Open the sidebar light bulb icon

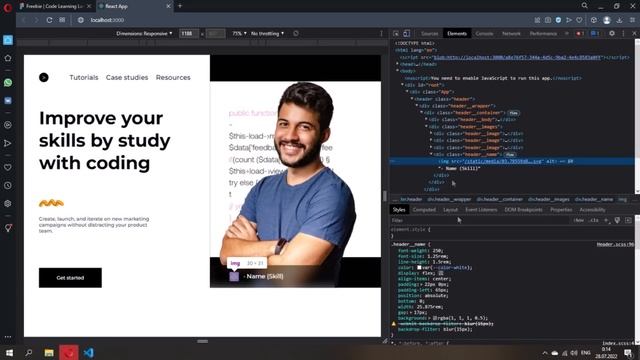click(x=8, y=228)
